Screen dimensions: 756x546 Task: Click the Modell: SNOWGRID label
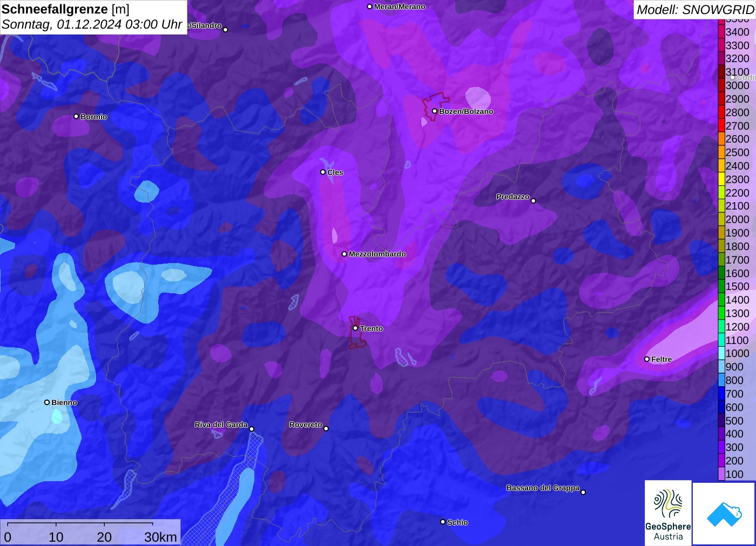pyautogui.click(x=695, y=10)
